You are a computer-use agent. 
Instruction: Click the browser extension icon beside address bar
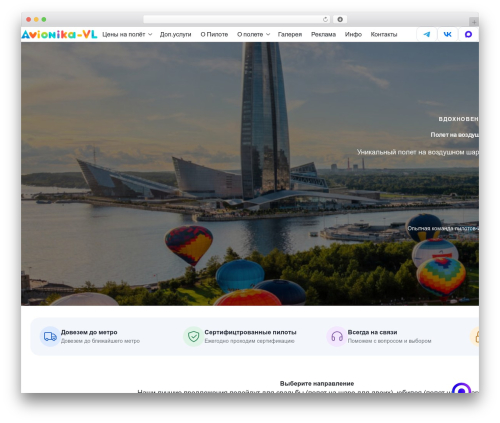coord(340,20)
